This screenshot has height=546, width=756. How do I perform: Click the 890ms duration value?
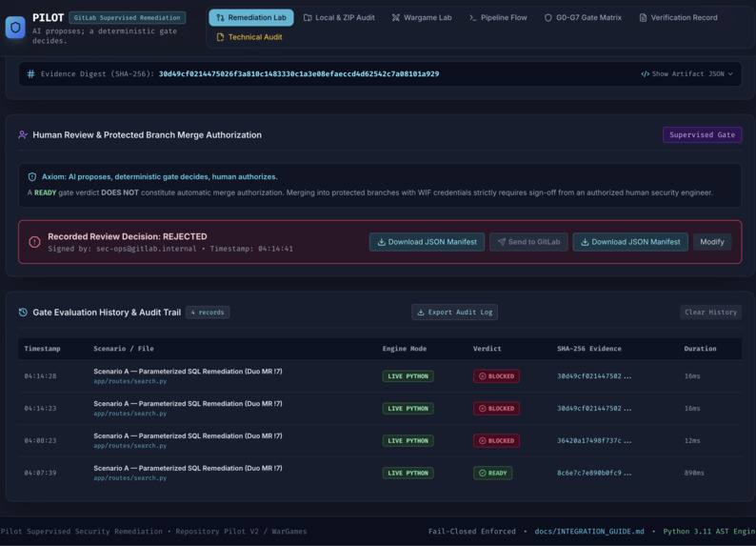point(694,474)
